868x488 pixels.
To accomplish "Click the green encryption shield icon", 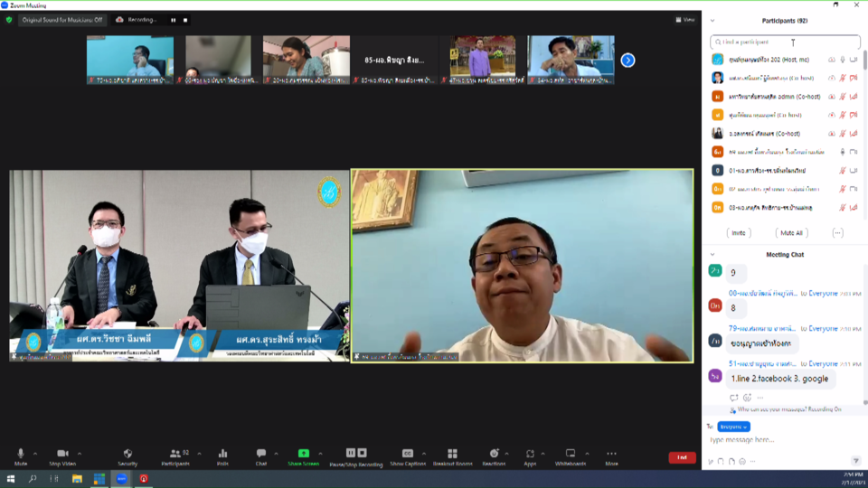I will click(x=9, y=20).
